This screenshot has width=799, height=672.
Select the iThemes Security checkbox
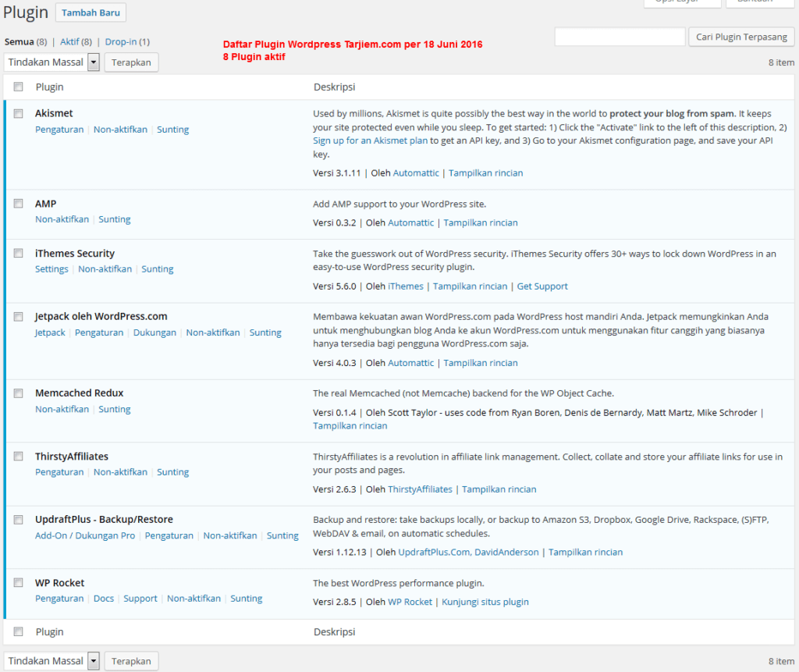click(19, 254)
